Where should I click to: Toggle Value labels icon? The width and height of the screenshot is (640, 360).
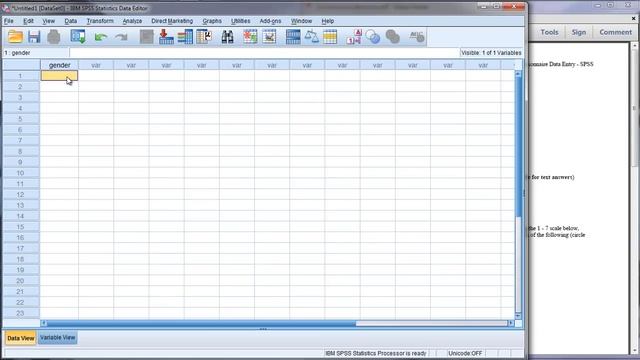[354, 37]
